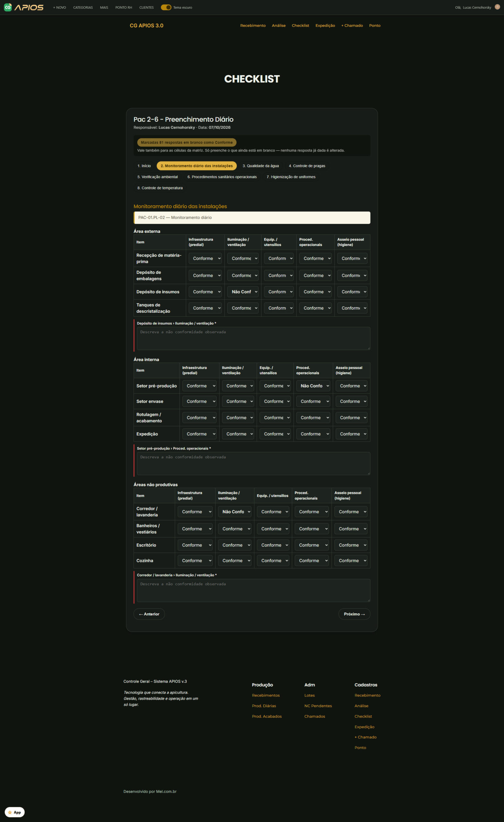Open Recepção de matéria-prima Infraestrutura dropdown

(205, 258)
